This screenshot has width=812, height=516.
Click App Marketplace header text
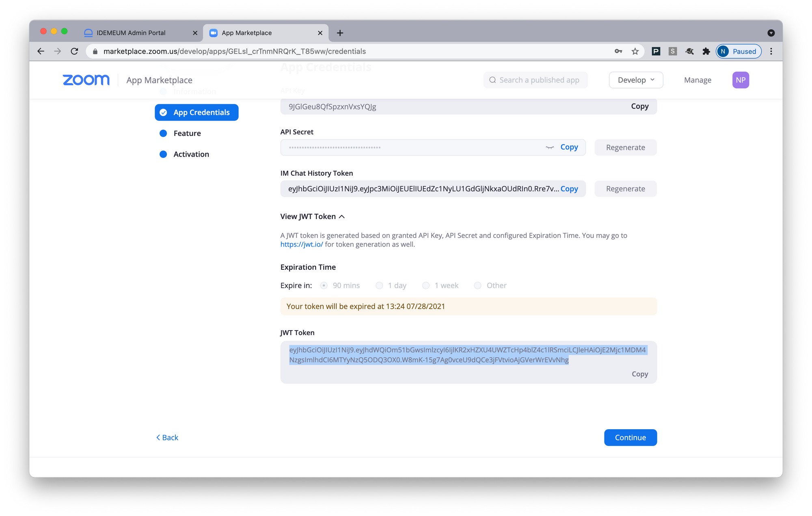tap(159, 80)
